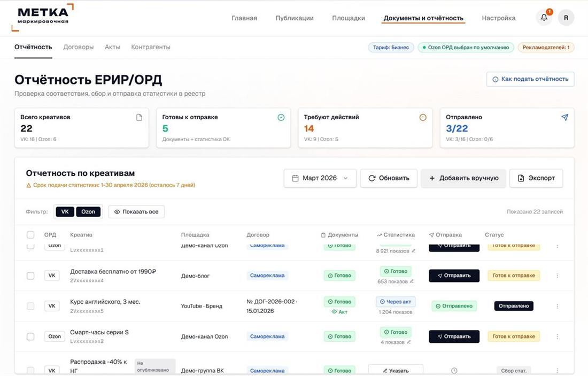Click clock icon in Распродажа -40% row
This screenshot has height=376, width=588.
[454, 370]
